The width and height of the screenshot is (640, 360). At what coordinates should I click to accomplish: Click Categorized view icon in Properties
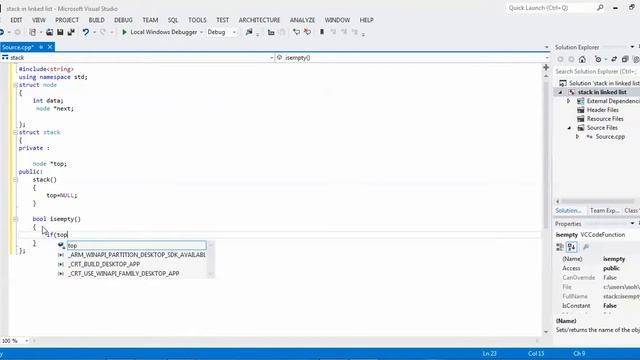tap(560, 247)
